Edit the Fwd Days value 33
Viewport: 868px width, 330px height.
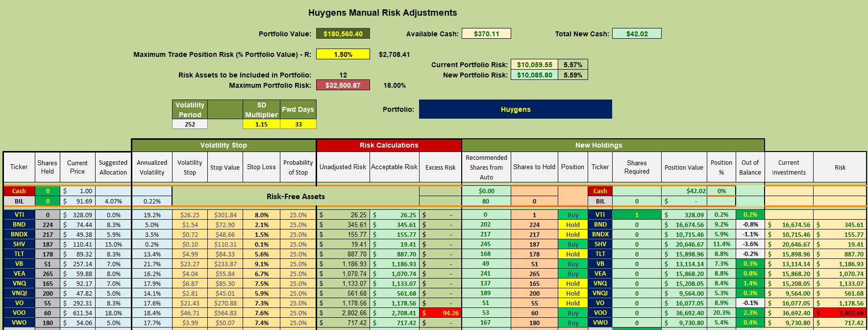pyautogui.click(x=298, y=125)
